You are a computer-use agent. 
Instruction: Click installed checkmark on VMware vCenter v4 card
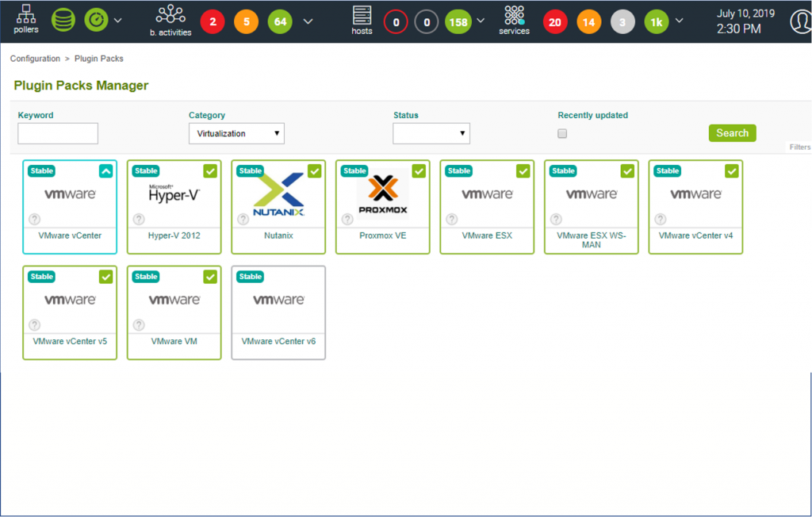pos(732,171)
